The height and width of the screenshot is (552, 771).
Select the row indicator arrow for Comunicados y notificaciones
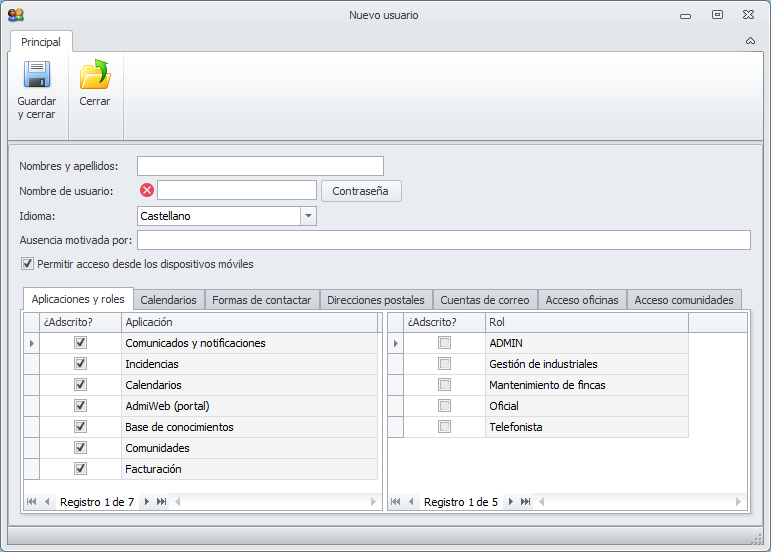tap(31, 343)
